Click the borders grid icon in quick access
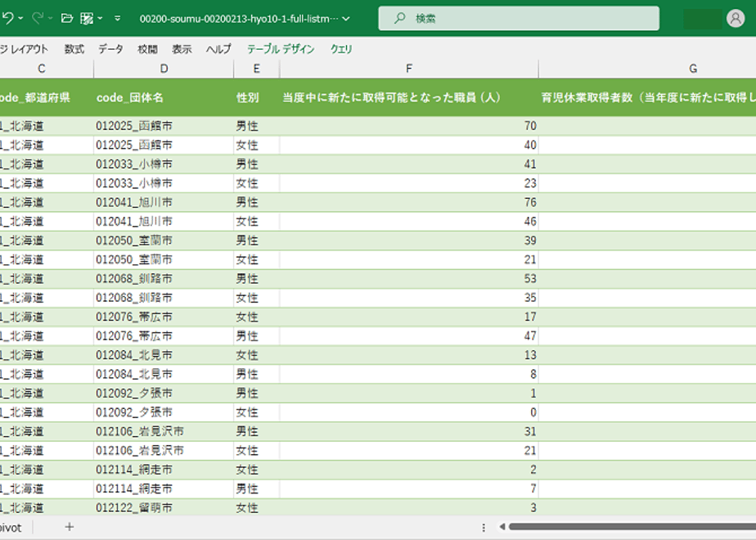Image resolution: width=756 pixels, height=540 pixels. [87, 18]
